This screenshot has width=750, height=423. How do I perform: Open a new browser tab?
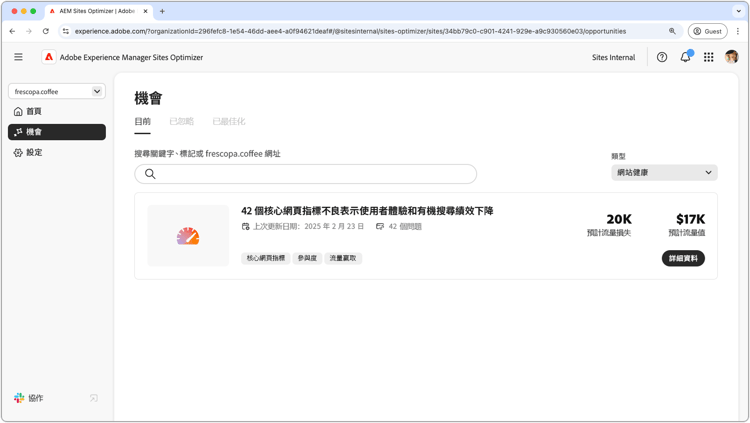coord(162,11)
